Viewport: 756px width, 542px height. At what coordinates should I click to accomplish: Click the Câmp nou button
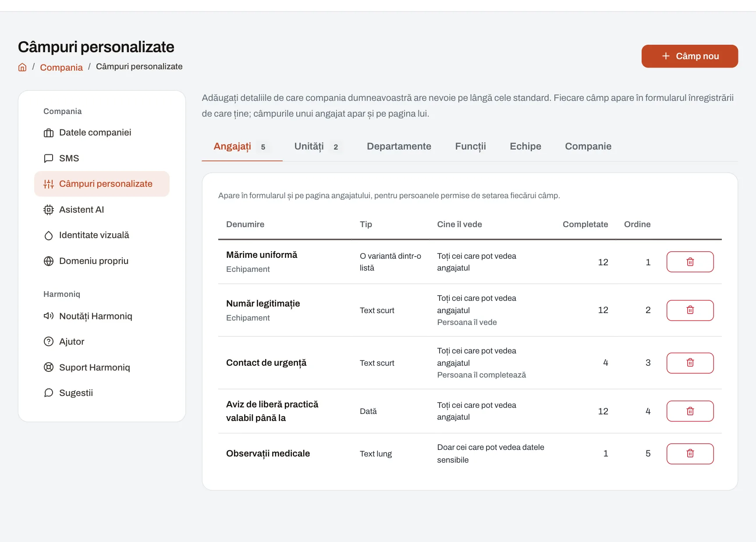point(689,56)
